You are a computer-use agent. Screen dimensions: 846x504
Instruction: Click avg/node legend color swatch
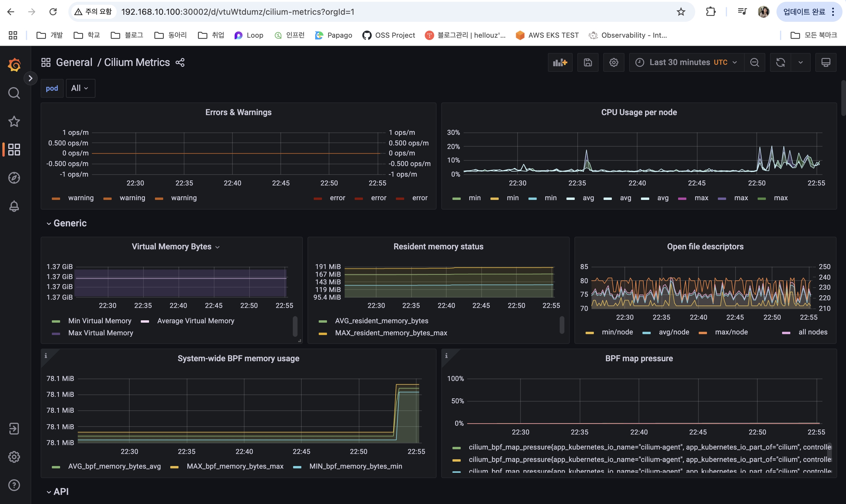[647, 333]
